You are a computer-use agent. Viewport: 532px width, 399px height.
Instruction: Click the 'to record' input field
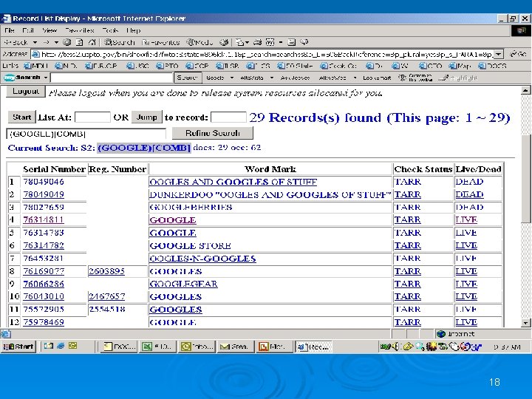click(x=228, y=117)
